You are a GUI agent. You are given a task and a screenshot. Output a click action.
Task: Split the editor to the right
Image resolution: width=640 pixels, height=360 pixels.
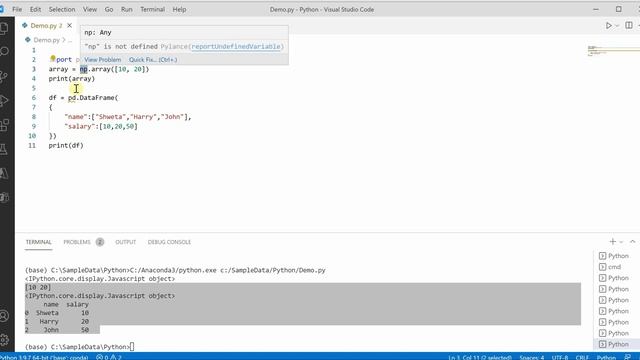pos(629,25)
